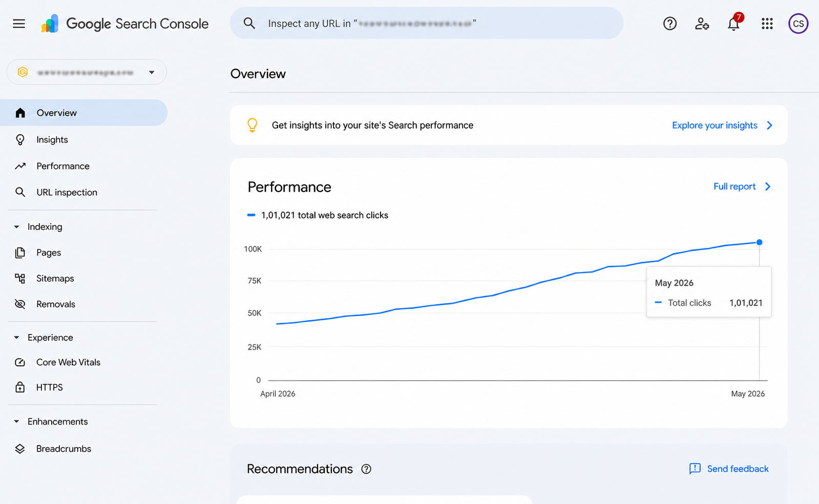Click the 100K axis label

point(253,249)
